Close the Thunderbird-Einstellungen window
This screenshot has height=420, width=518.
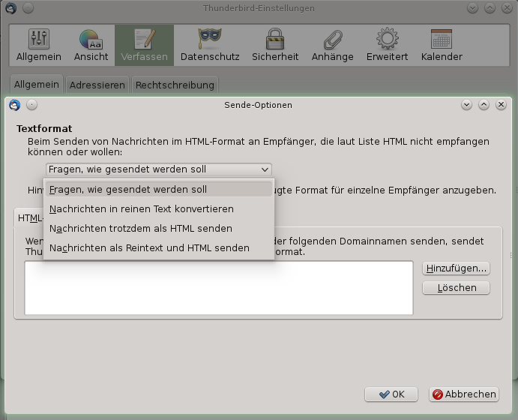[507, 8]
